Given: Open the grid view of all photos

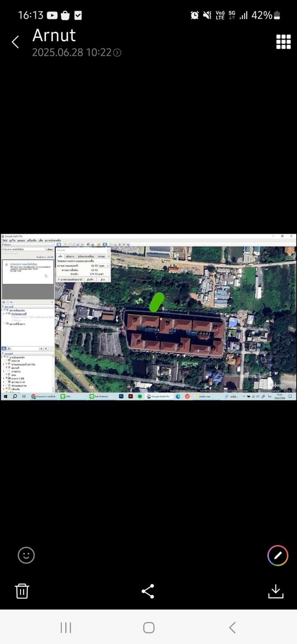Looking at the screenshot, I should pos(283,42).
